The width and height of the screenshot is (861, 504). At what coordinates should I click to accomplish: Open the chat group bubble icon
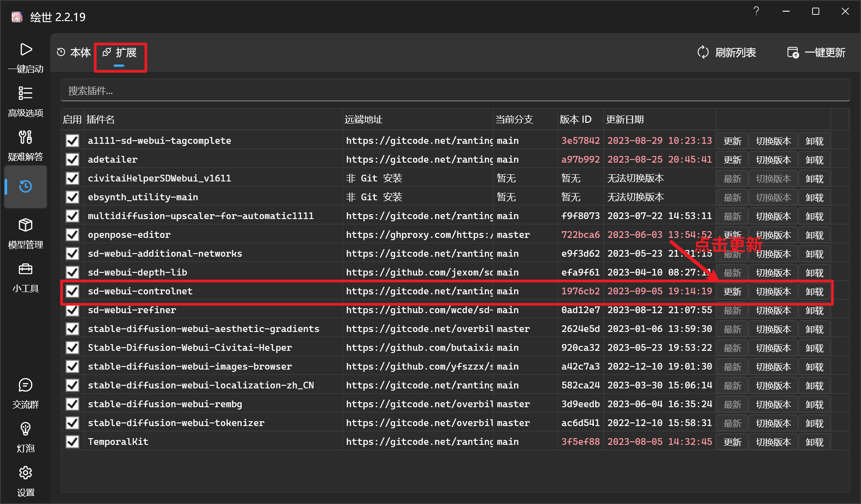point(26,385)
